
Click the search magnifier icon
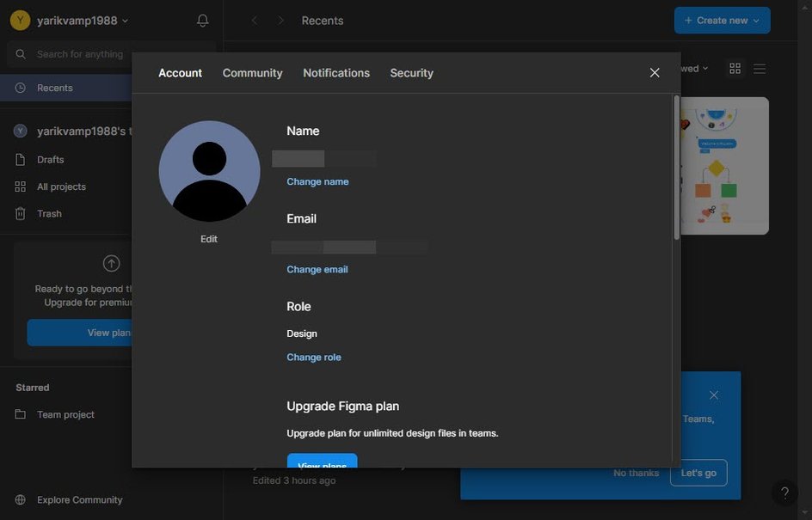(21, 54)
